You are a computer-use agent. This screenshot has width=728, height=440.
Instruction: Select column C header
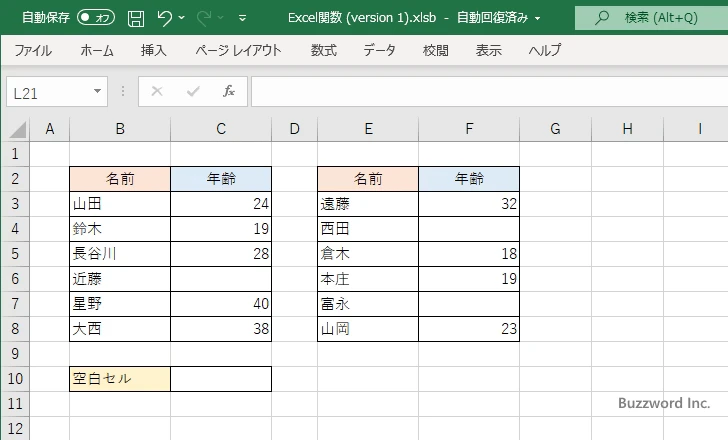[x=221, y=129]
